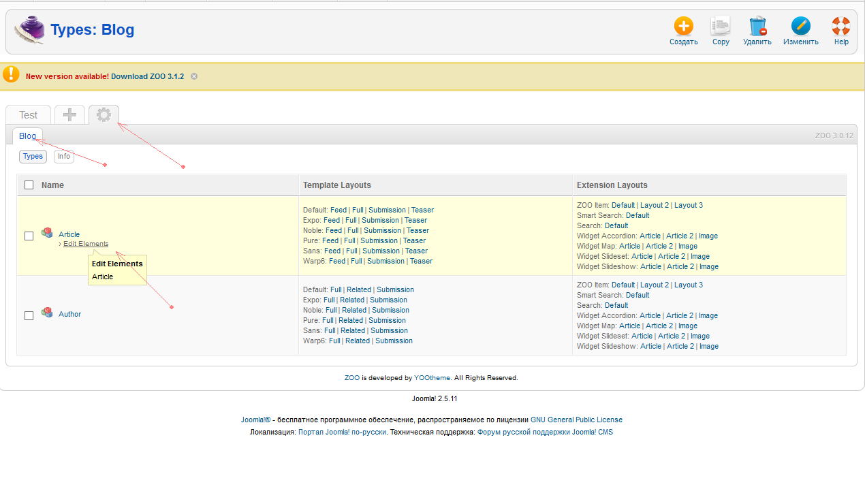Click Edit Elements under Article

click(x=86, y=244)
